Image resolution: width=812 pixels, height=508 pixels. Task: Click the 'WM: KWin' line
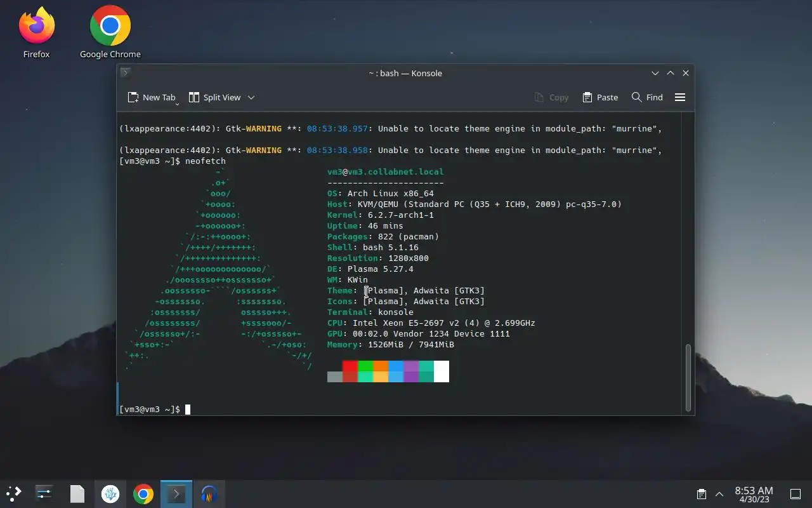(x=348, y=280)
